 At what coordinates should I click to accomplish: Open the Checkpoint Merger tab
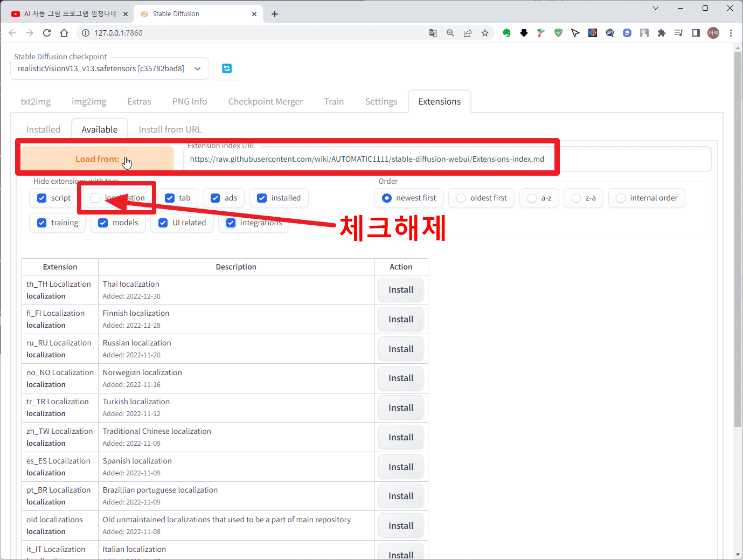click(x=265, y=101)
